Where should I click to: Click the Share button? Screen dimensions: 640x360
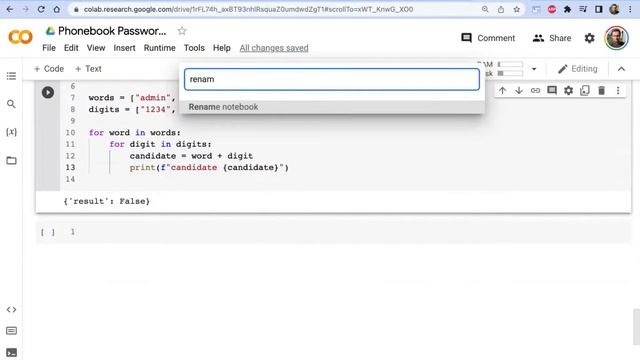[x=552, y=38]
